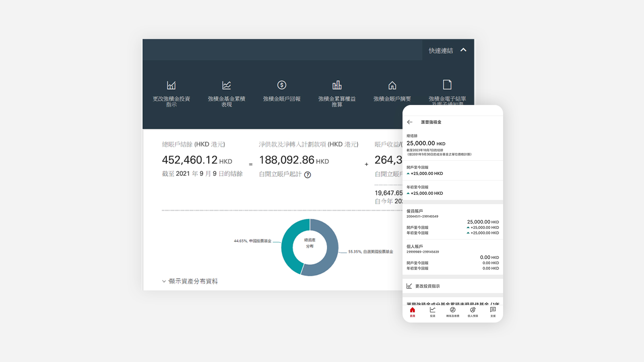Click the 強積金賬戶回報 dollar icon
This screenshot has height=362, width=644.
pos(282,85)
